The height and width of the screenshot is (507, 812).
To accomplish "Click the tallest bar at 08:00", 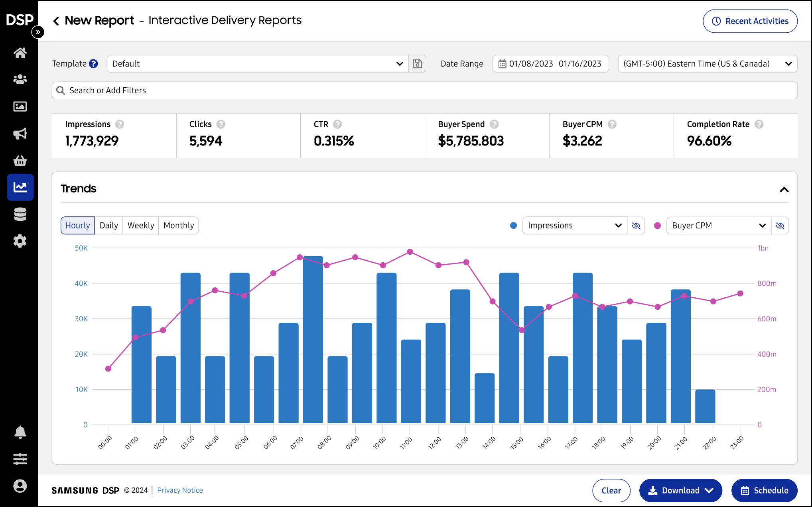I will [313, 340].
